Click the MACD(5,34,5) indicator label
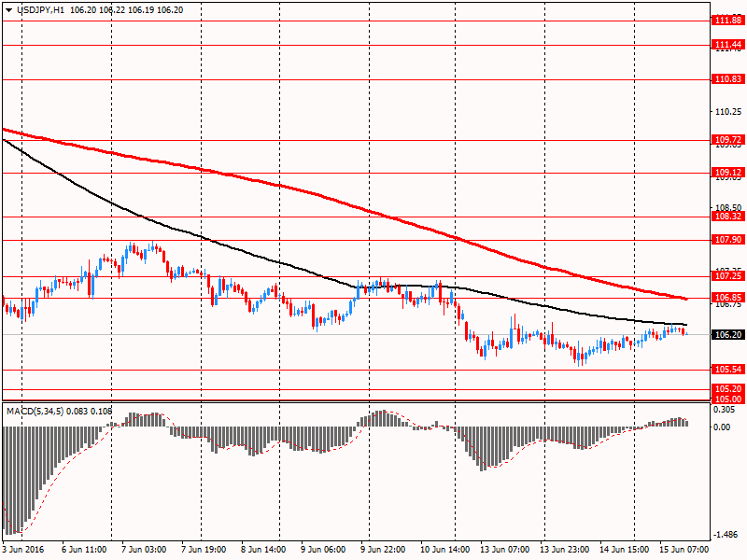The width and height of the screenshot is (747, 560). point(35,411)
